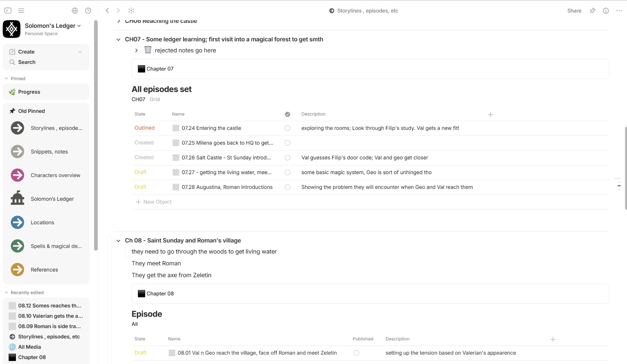Pin this object using the pin icon
The width and height of the screenshot is (627, 364).
click(x=592, y=11)
